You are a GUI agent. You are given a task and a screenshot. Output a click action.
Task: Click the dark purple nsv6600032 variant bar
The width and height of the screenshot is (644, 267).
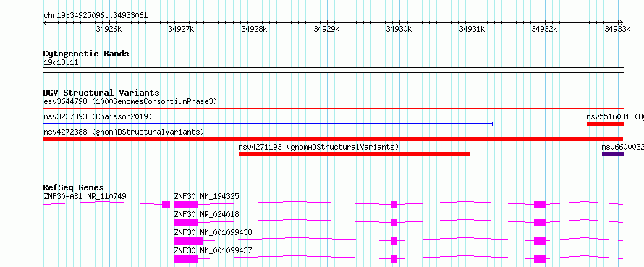(613, 154)
